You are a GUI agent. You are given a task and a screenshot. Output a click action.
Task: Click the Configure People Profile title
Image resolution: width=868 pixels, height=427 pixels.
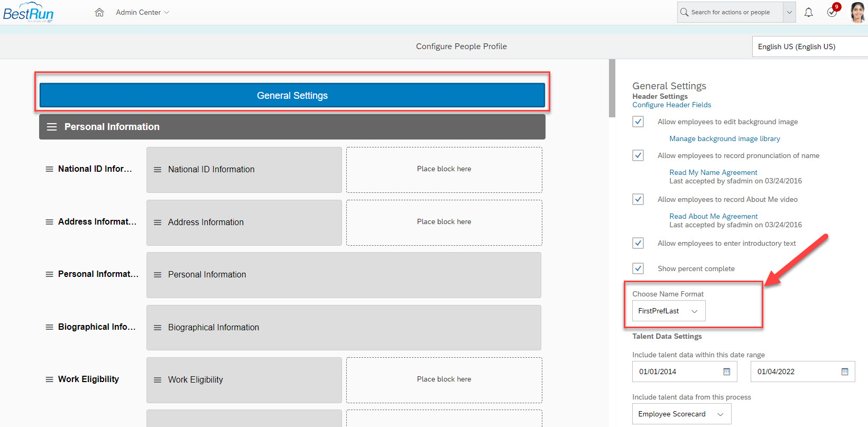click(461, 47)
